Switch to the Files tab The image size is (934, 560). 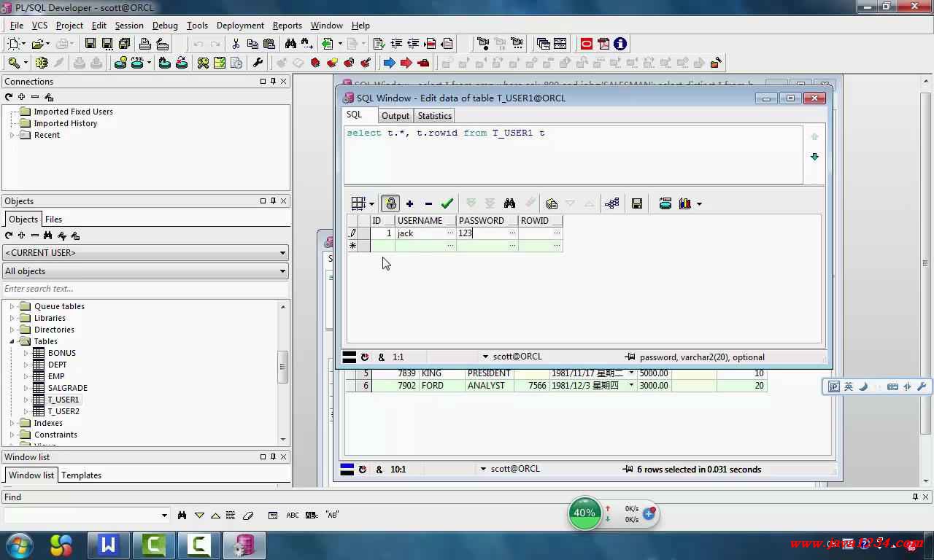tap(54, 219)
